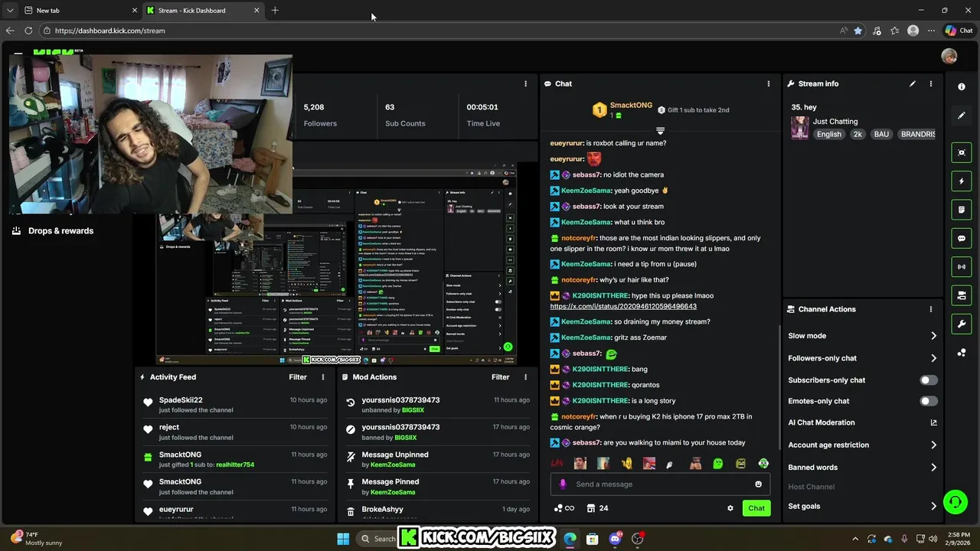Open Windows Start menu on taskbar
The height and width of the screenshot is (551, 980).
[x=343, y=539]
